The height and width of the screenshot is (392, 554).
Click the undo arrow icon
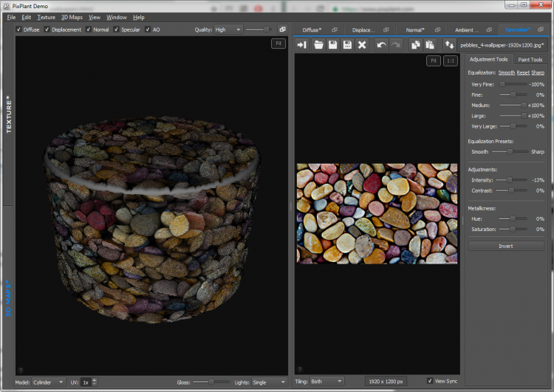(x=381, y=45)
